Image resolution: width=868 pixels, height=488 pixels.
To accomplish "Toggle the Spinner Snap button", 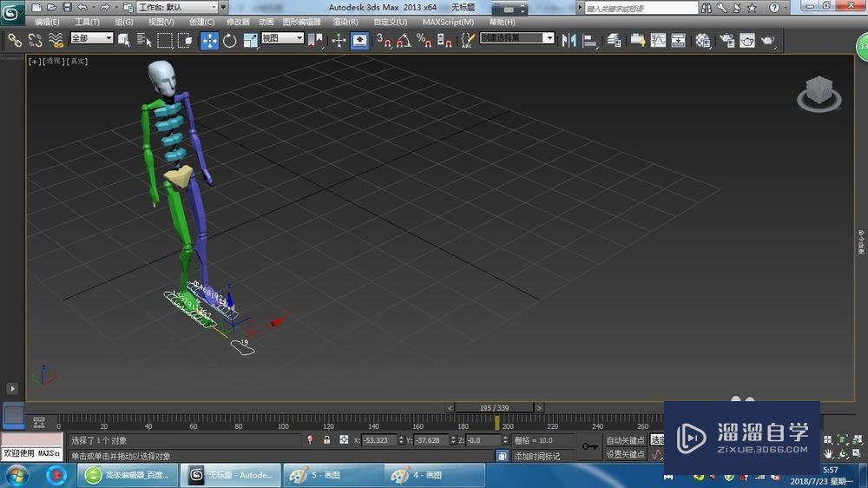I will click(x=444, y=41).
